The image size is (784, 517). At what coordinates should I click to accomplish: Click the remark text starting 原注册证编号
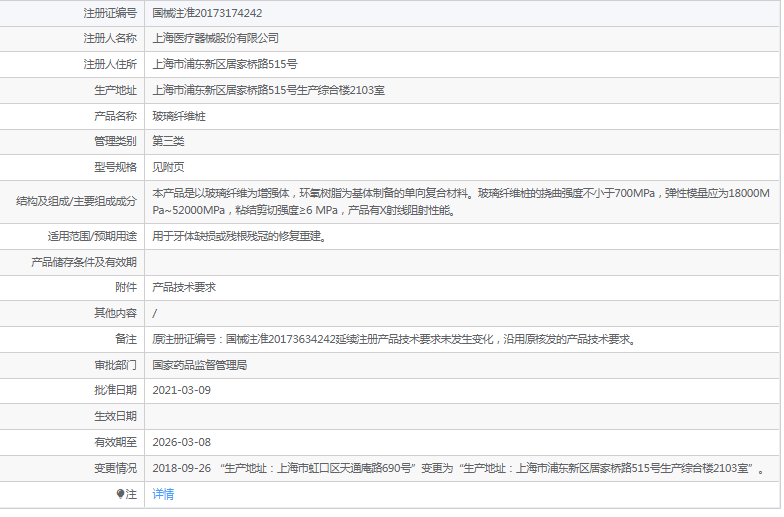point(394,339)
